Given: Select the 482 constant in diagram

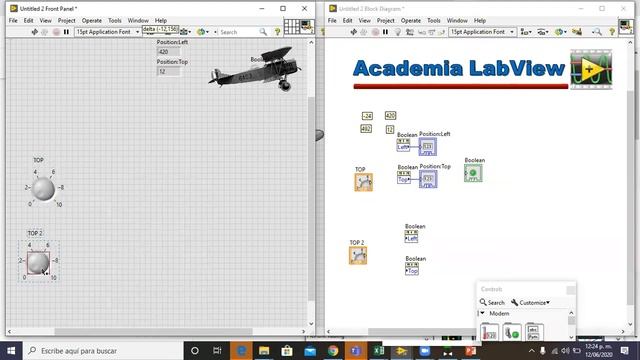Looking at the screenshot, I should (366, 129).
